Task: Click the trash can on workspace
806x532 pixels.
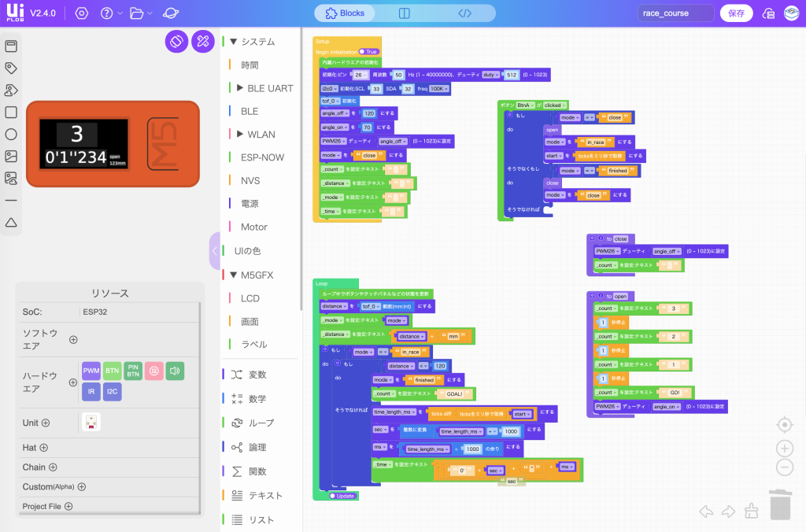Action: click(x=779, y=504)
